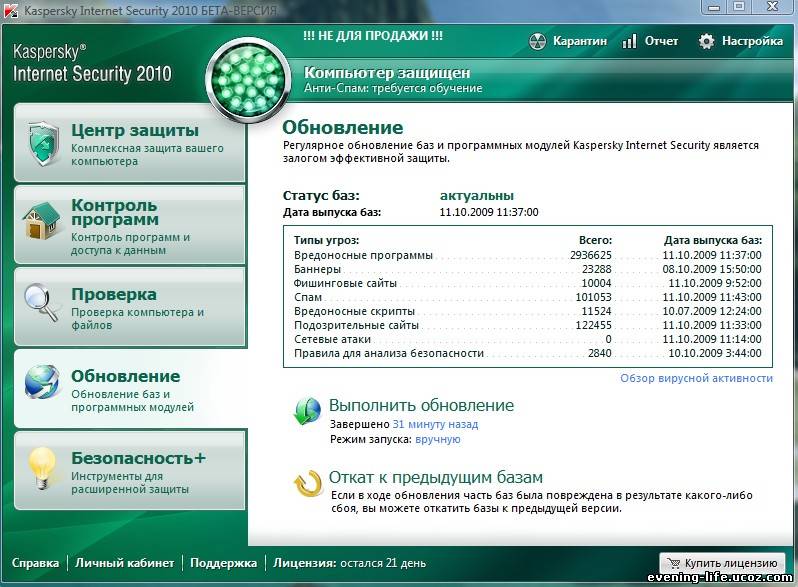798x587 pixels.
Task: Click the Купить лицензию button
Action: click(723, 563)
